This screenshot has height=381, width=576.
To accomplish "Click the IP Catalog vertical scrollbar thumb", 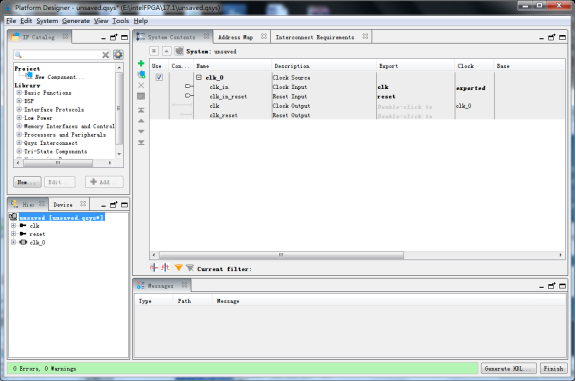I will click(119, 108).
